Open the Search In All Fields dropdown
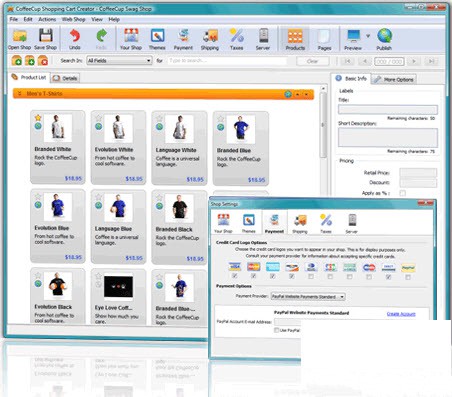This screenshot has height=397, width=452. 119,61
